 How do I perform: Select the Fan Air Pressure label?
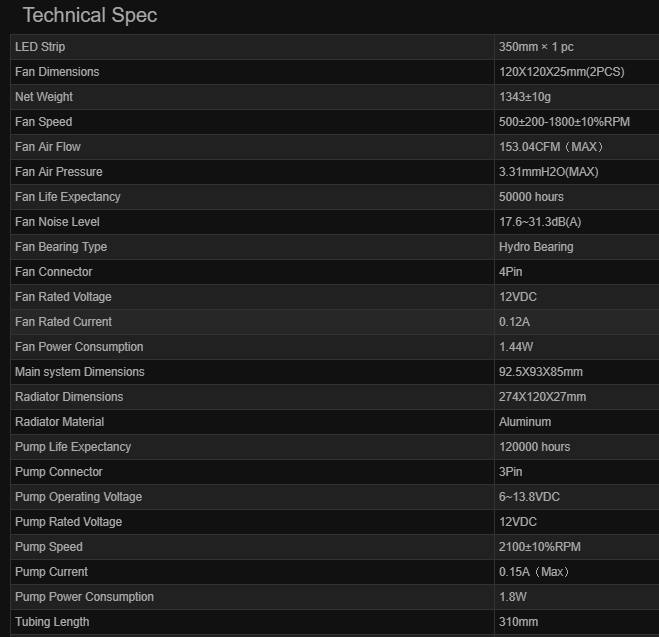tap(59, 172)
